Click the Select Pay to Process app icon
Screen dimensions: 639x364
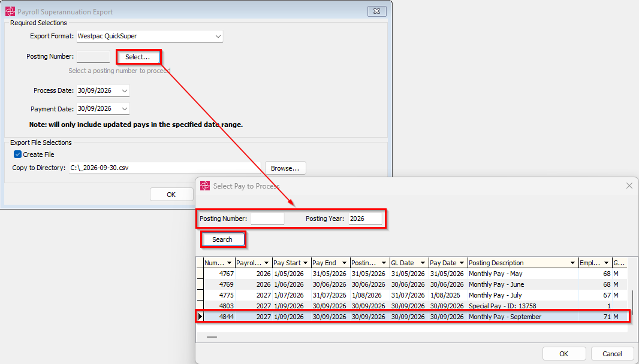[205, 186]
